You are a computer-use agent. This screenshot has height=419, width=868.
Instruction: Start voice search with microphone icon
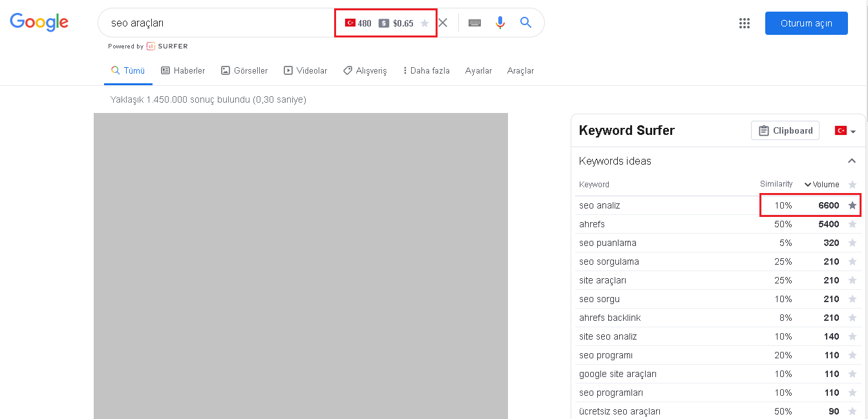[500, 23]
